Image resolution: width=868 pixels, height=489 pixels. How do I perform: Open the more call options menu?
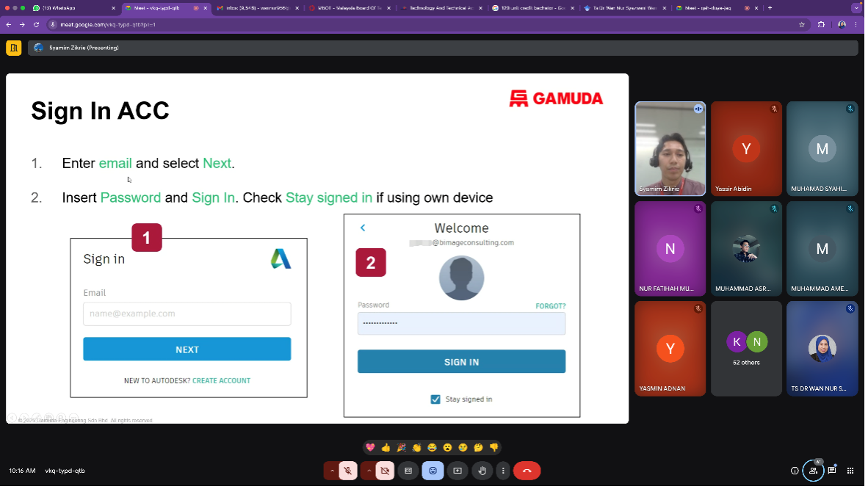[503, 471]
